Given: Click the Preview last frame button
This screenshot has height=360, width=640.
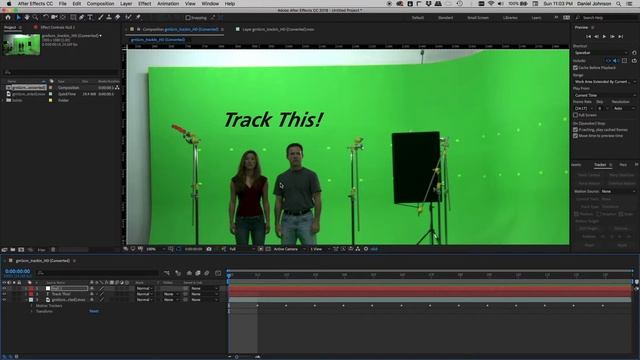Looking at the screenshot, I should [x=621, y=37].
